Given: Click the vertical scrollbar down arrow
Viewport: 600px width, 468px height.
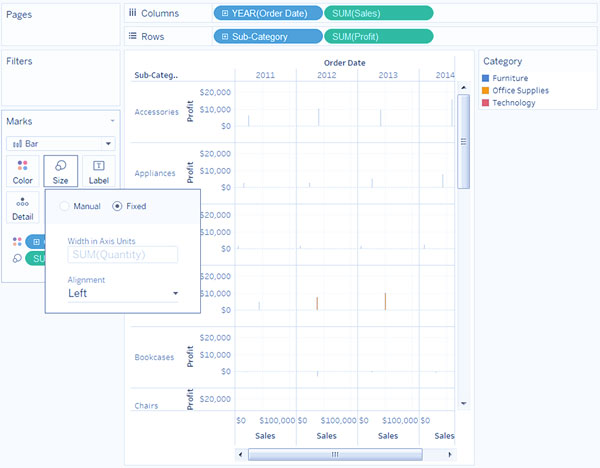Looking at the screenshot, I should [463, 403].
